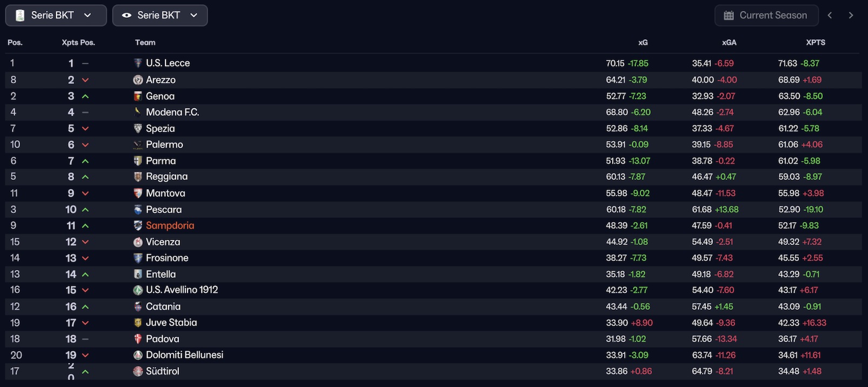Screen dimensions: 868x387
Task: Click the Arezzo team badge icon
Action: [x=138, y=80]
